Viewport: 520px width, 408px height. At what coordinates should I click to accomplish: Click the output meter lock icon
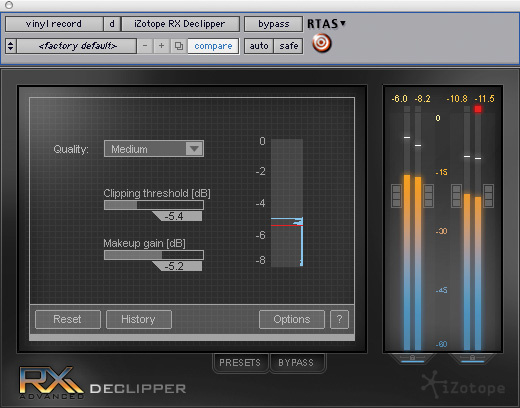click(472, 358)
